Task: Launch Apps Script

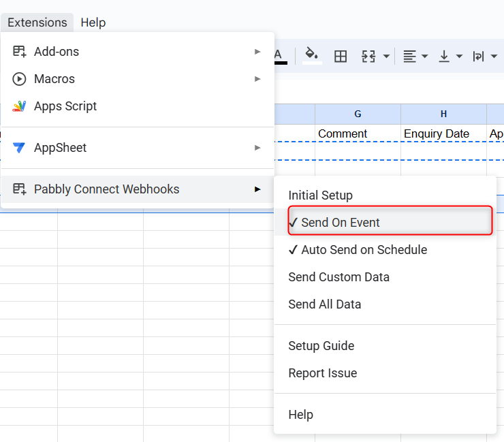Action: coord(138,106)
